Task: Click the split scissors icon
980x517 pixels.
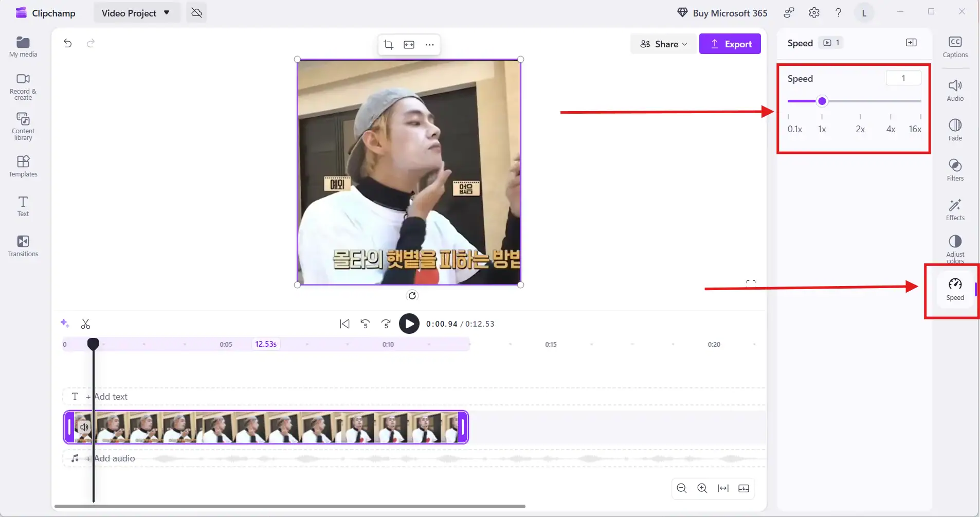Action: click(85, 324)
